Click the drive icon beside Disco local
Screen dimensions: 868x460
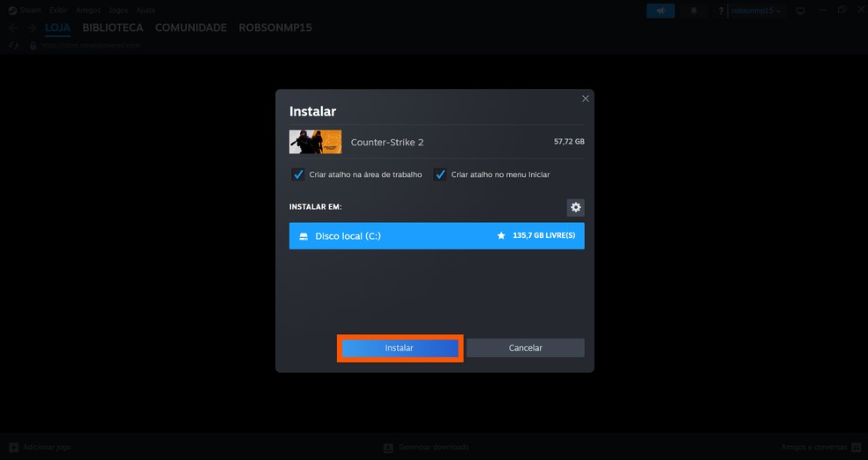(303, 236)
